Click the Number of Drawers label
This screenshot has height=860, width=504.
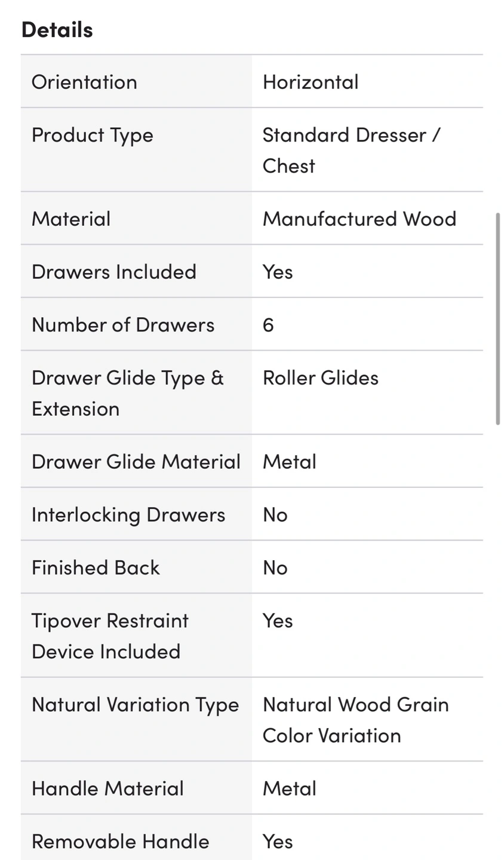[123, 325]
